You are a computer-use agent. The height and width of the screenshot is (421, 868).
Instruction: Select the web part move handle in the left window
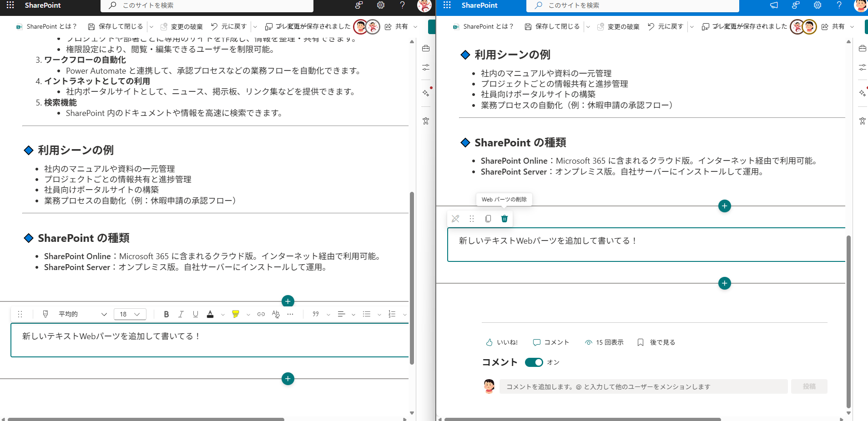[20, 314]
